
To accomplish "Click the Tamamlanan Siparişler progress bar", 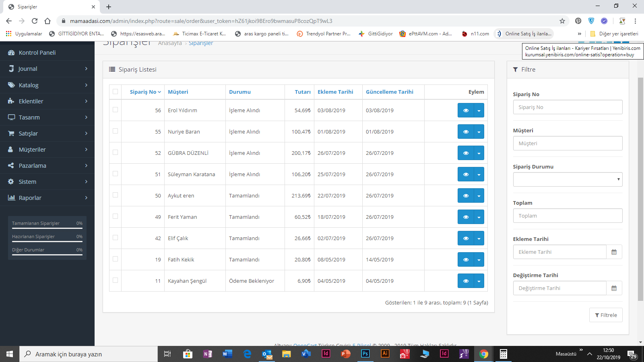I will tap(47, 228).
